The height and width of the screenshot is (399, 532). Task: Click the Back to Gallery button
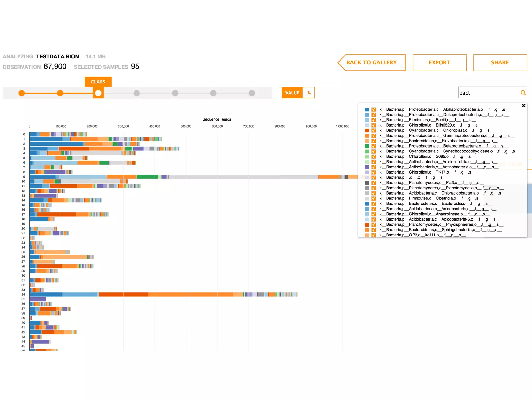pyautogui.click(x=372, y=63)
